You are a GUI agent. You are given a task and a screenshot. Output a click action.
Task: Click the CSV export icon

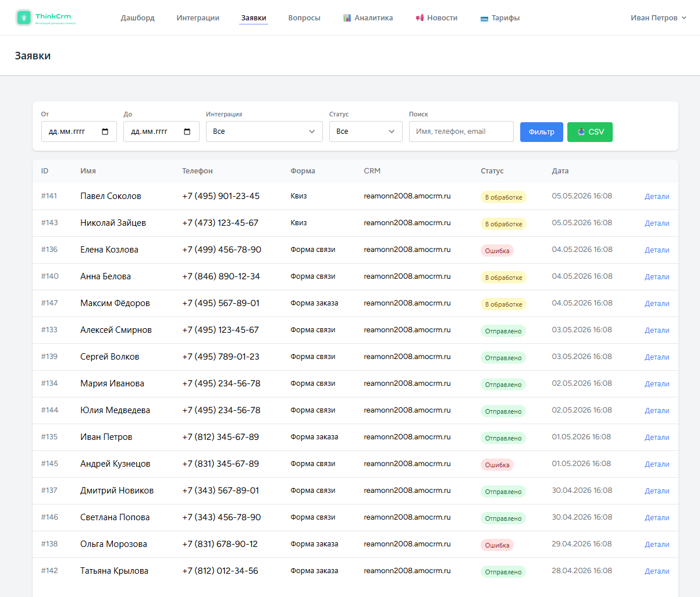pyautogui.click(x=581, y=132)
